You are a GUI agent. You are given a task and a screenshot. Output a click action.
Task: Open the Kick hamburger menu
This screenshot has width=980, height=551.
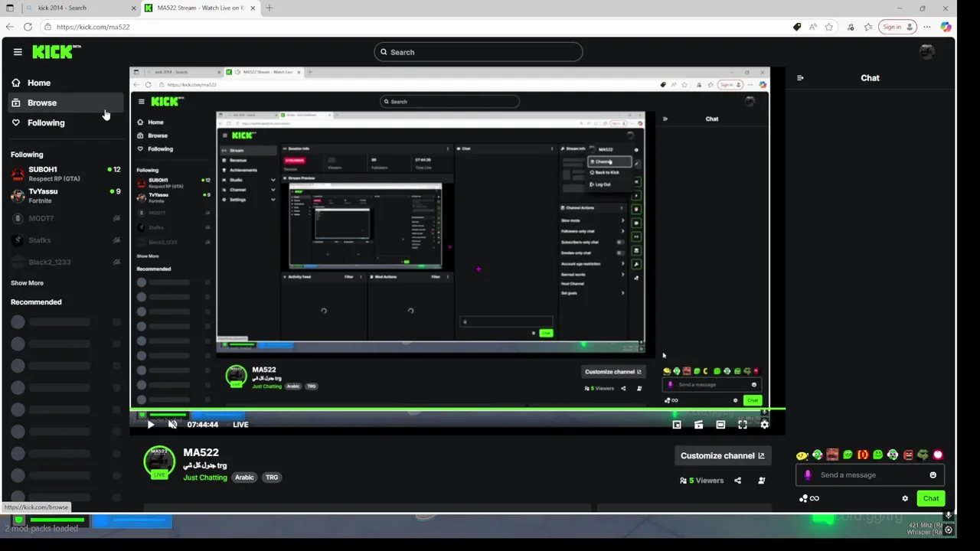point(18,52)
